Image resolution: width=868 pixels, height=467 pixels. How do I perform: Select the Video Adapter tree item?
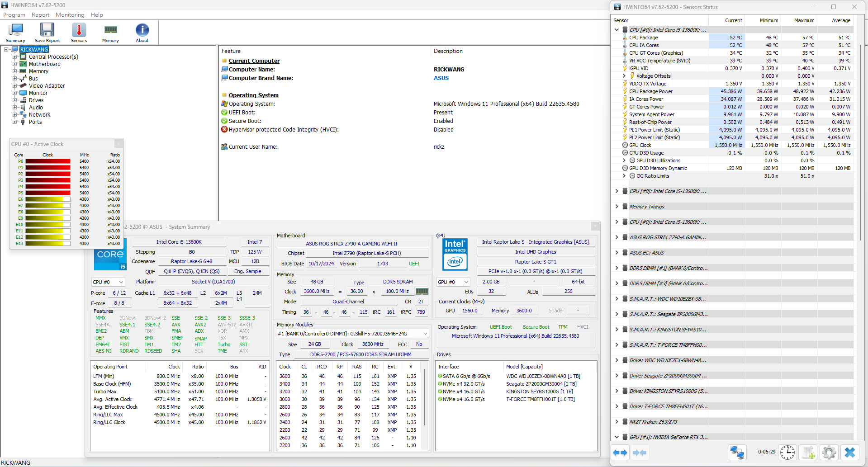(47, 86)
